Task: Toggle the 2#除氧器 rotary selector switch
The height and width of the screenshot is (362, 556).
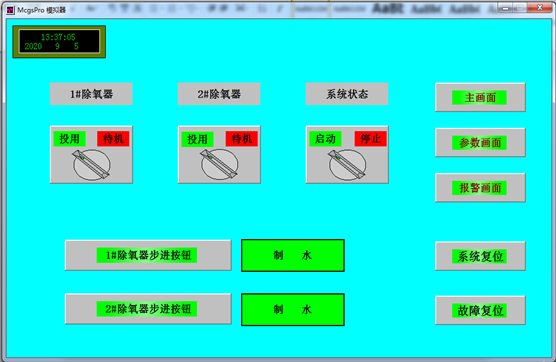Action: click(x=219, y=165)
